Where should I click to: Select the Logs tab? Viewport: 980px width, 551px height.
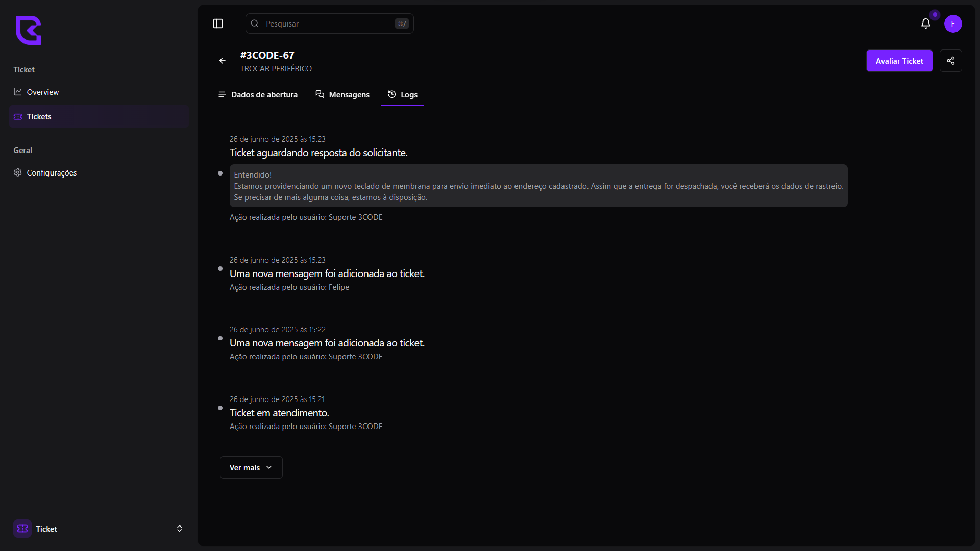[x=403, y=95]
